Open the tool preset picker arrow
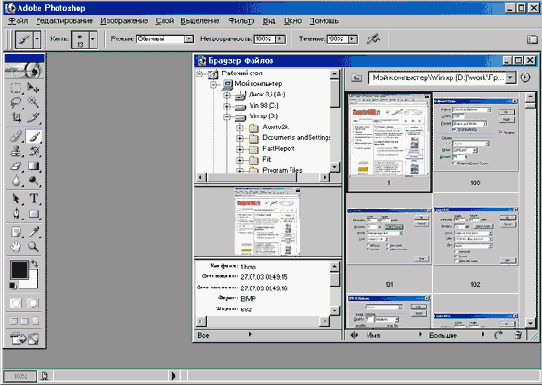542x385 pixels. (x=37, y=39)
